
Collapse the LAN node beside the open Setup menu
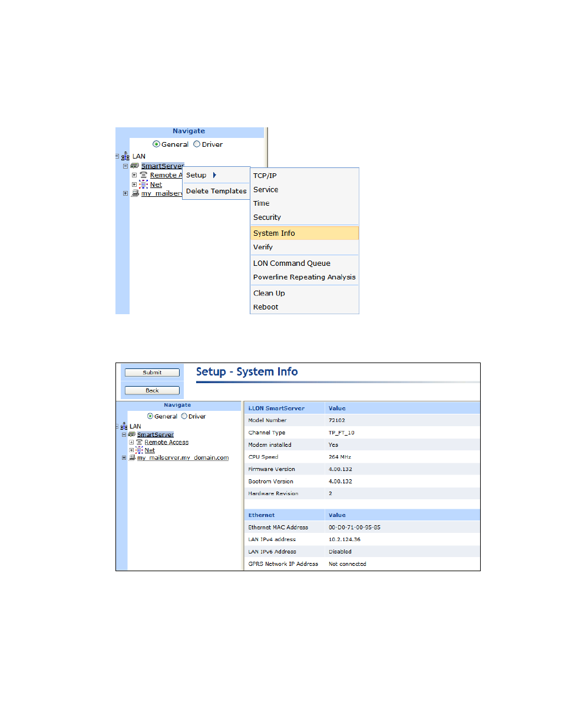coord(117,156)
